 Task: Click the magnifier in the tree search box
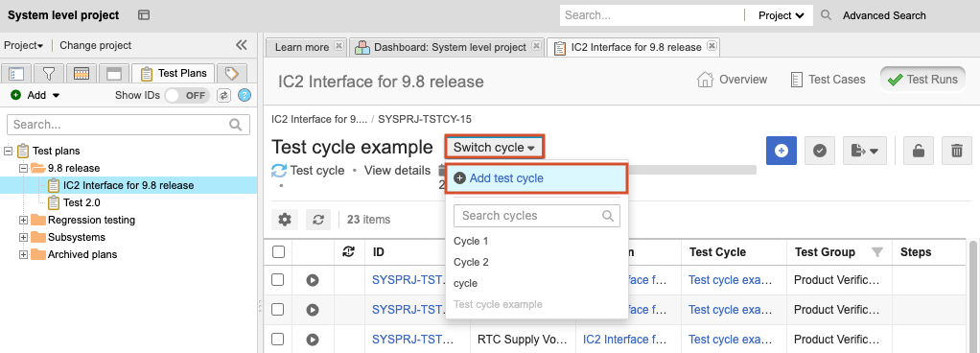pos(236,125)
